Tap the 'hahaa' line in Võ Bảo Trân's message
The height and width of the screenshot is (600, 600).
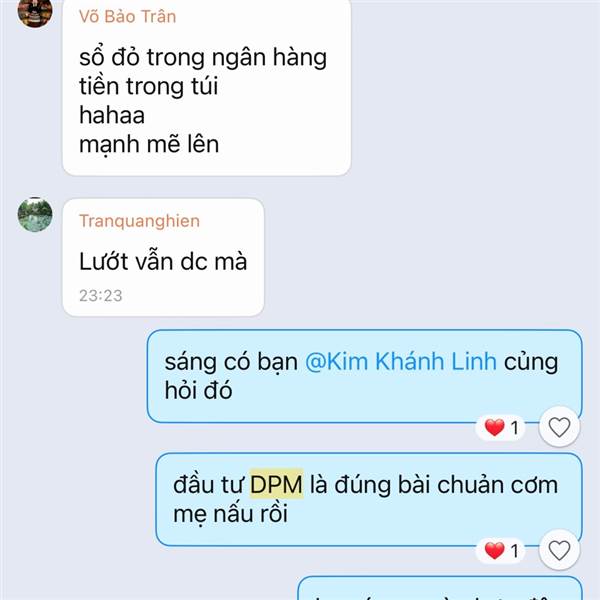click(x=112, y=115)
